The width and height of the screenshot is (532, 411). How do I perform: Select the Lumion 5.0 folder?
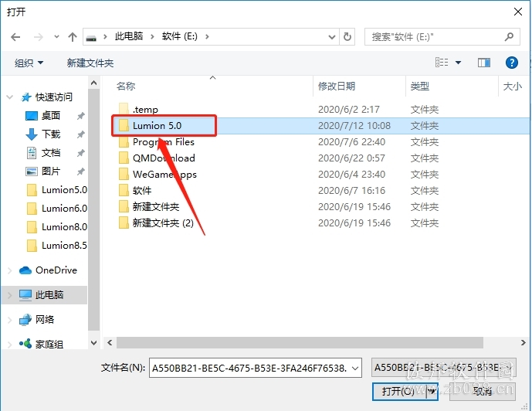pyautogui.click(x=157, y=126)
